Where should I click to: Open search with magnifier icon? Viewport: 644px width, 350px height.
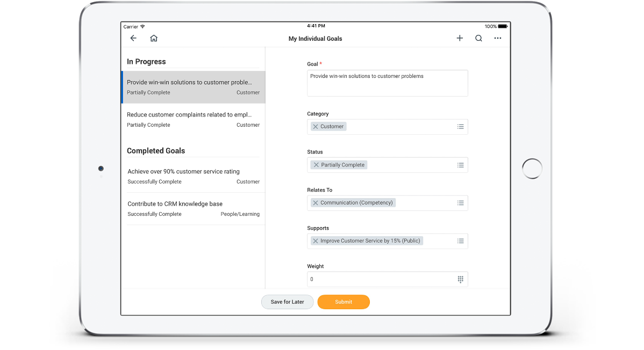coord(478,38)
